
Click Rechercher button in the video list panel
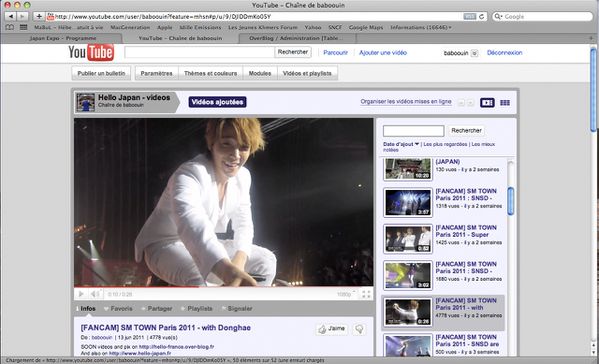pyautogui.click(x=466, y=131)
